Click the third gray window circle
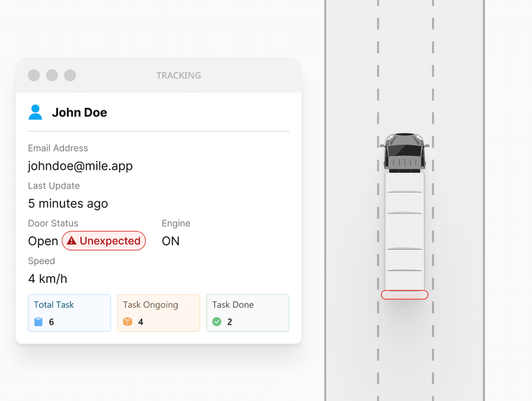Viewport: 532px width, 401px height. click(70, 75)
